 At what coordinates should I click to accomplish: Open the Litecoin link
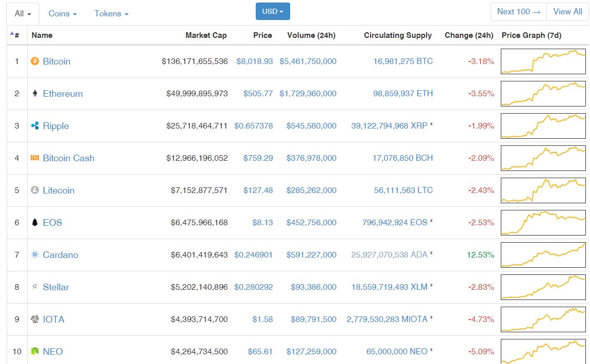tap(58, 190)
